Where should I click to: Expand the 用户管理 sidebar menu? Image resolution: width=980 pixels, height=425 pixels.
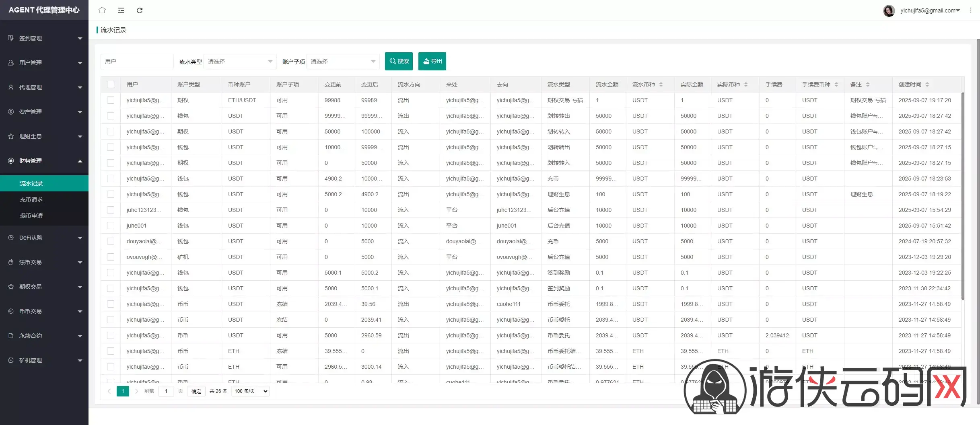tap(44, 63)
